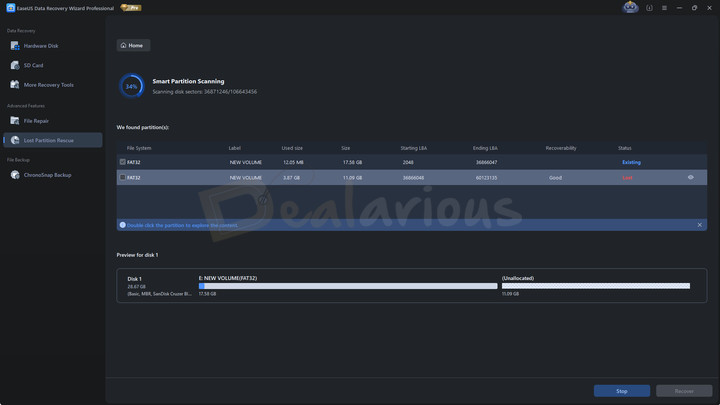Check the Lost FAT32 11.09 GB partition

pyautogui.click(x=123, y=177)
